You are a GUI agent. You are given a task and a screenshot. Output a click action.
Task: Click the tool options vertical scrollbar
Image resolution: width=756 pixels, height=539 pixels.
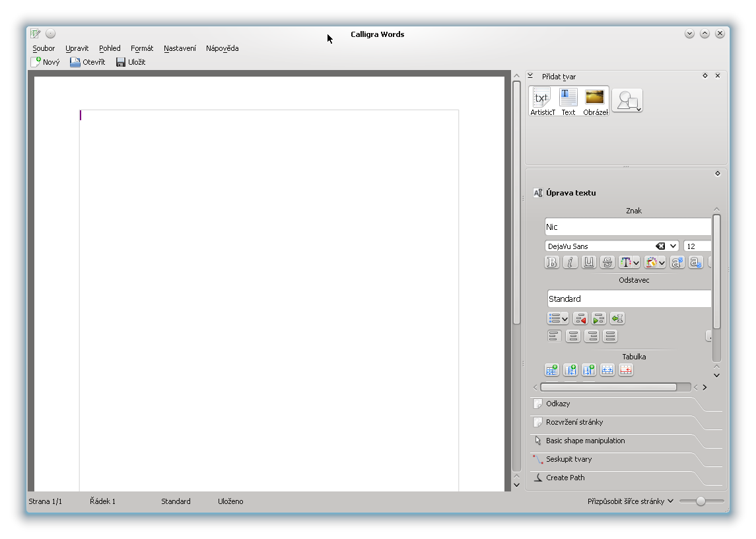click(716, 272)
